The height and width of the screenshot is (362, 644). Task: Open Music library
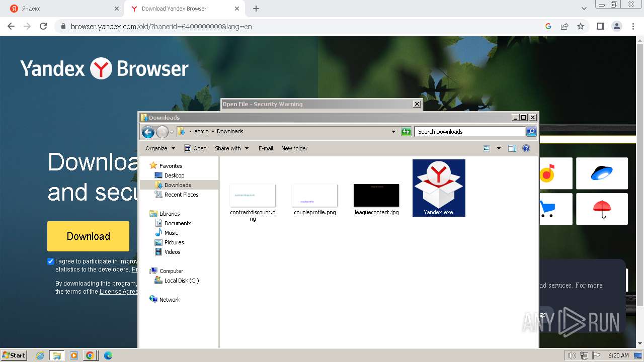[x=171, y=233]
